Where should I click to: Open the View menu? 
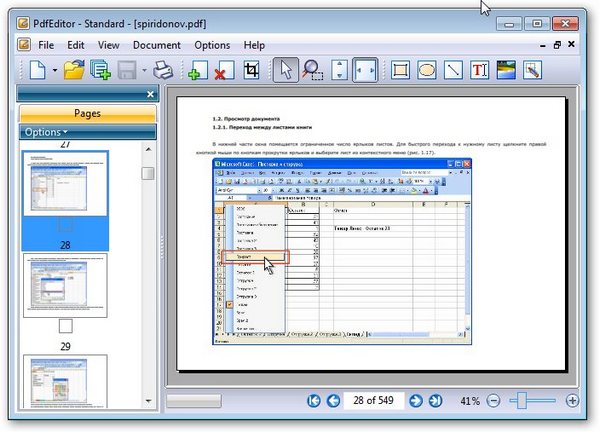109,45
